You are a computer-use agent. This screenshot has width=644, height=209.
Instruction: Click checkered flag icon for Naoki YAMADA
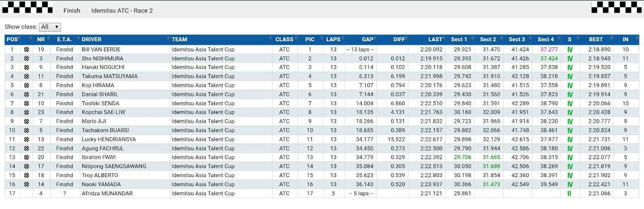click(27, 184)
